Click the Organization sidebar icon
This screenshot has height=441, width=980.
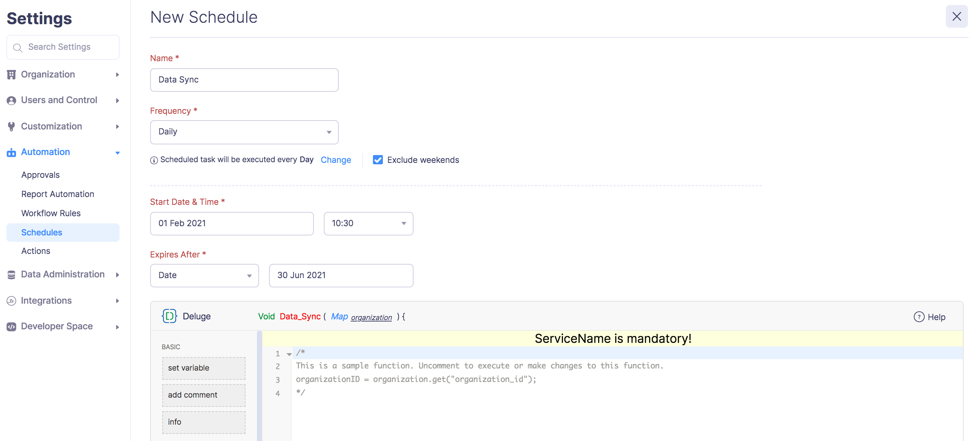coord(11,74)
